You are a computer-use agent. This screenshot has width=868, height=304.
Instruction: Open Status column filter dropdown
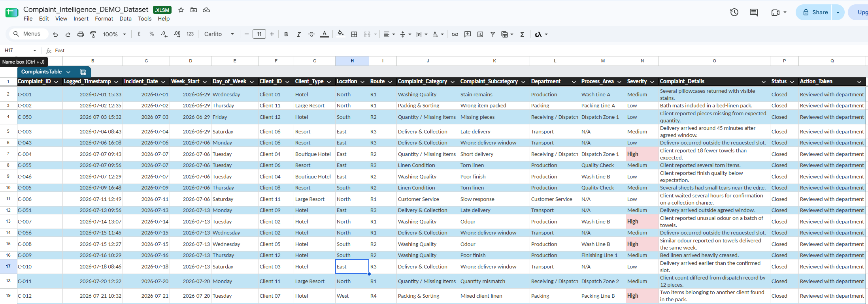[792, 82]
